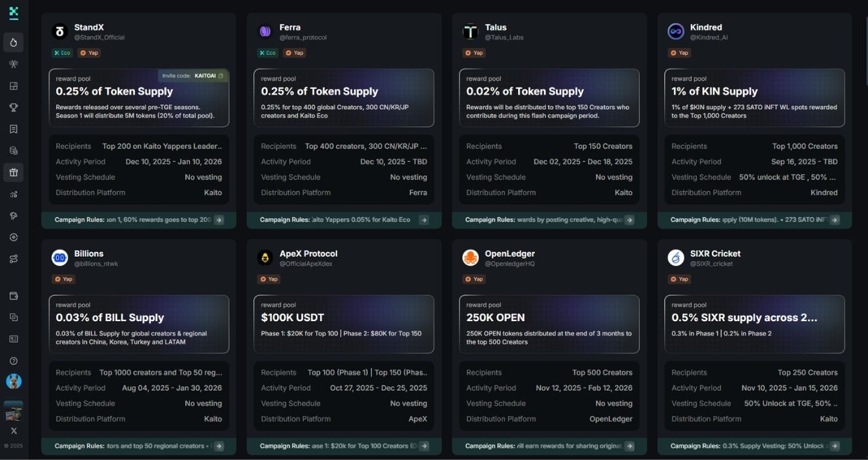Click the Kaito logo in the sidebar
868x460 pixels.
point(14,12)
